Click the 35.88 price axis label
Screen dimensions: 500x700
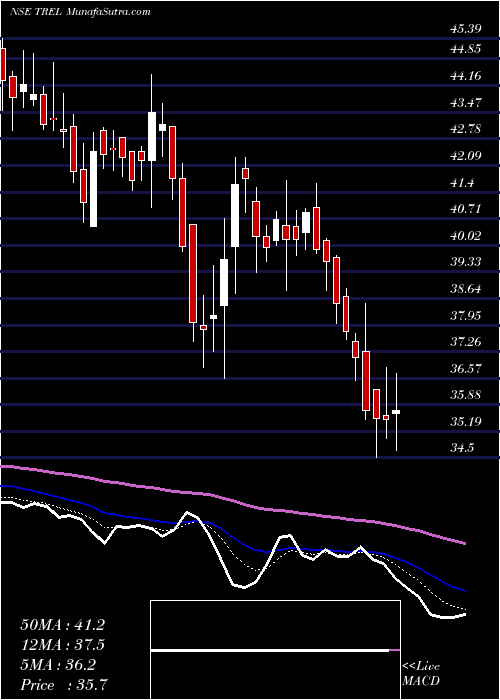466,395
